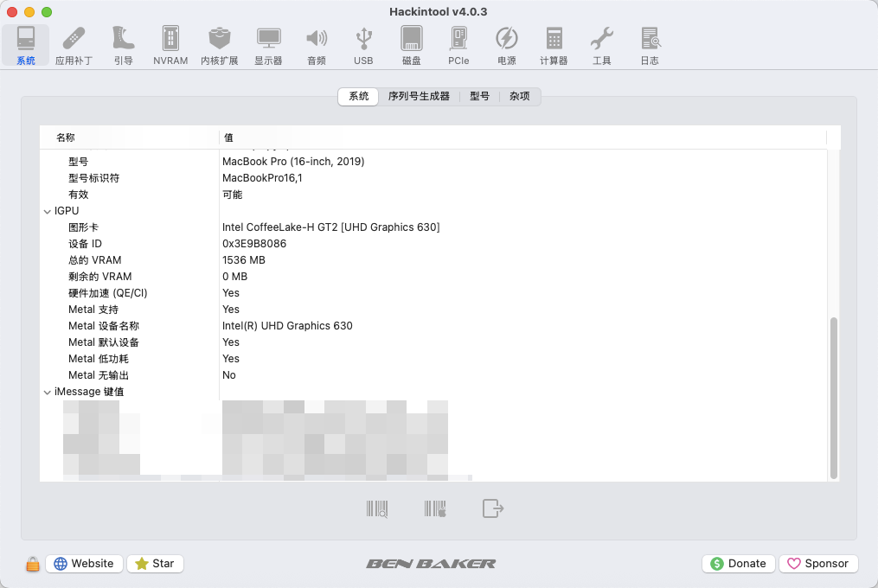The height and width of the screenshot is (588, 878).
Task: Click the Star button
Action: point(155,564)
